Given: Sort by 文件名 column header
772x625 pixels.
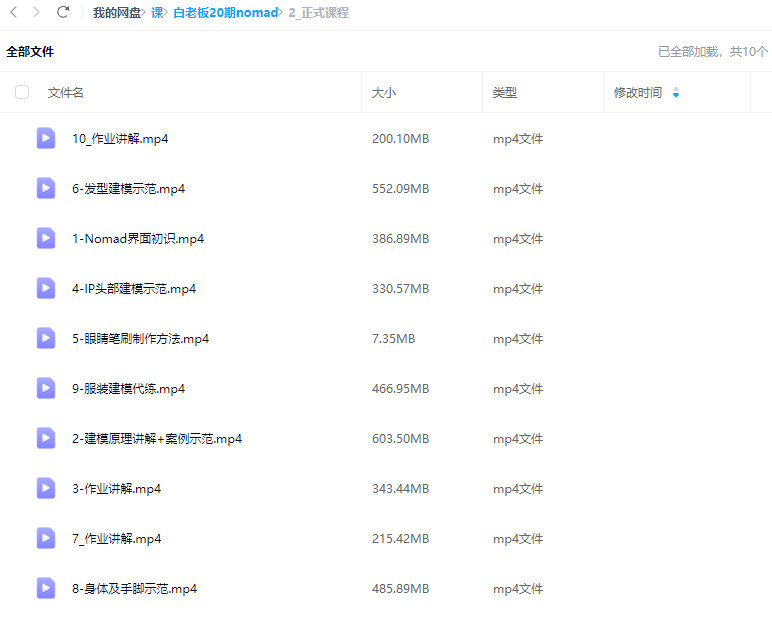Looking at the screenshot, I should point(66,93).
